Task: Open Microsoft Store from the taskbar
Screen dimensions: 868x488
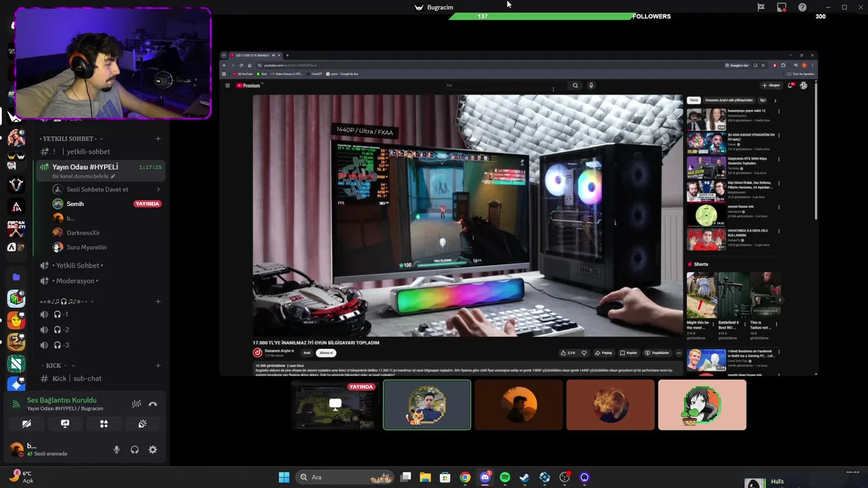Action: (x=445, y=477)
